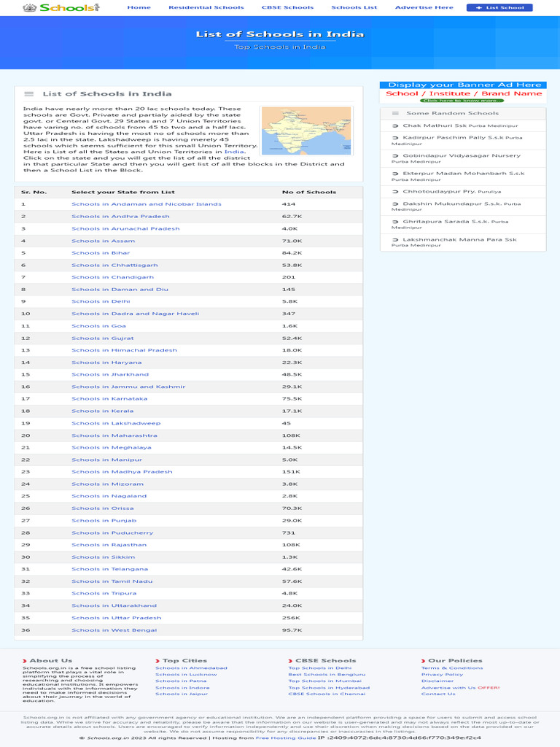Image resolution: width=560 pixels, height=747 pixels.
Task: Open Residential Schools menu item
Action: coord(206,7)
